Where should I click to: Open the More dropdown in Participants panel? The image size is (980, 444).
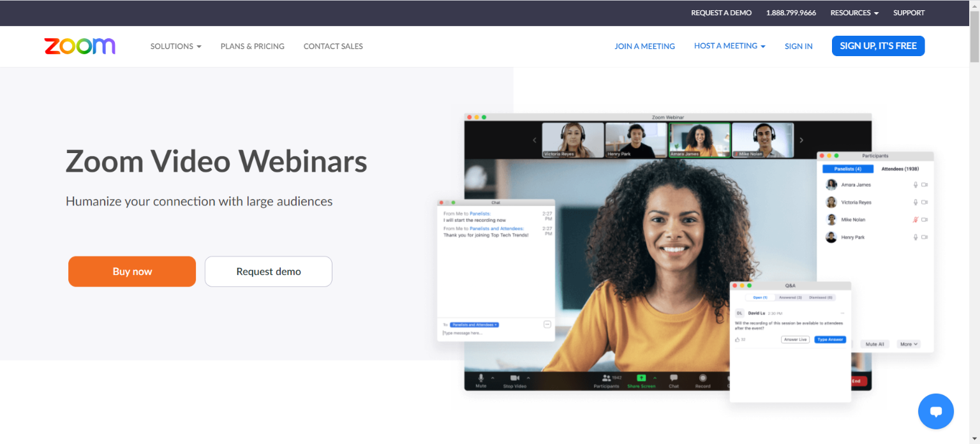tap(909, 344)
